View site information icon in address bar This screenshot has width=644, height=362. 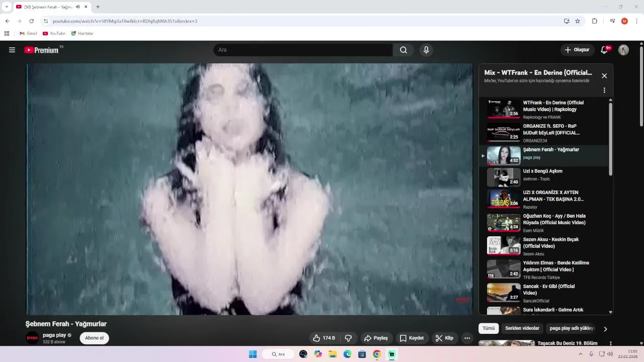click(x=45, y=21)
